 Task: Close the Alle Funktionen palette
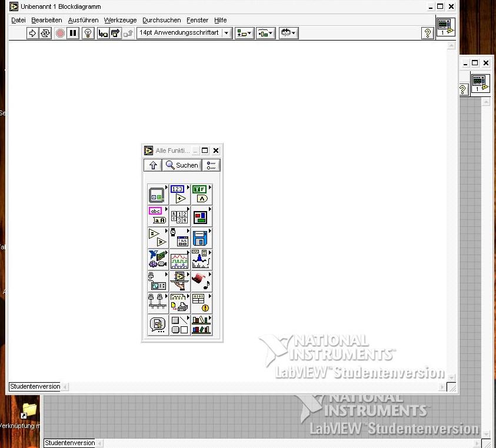coord(216,151)
